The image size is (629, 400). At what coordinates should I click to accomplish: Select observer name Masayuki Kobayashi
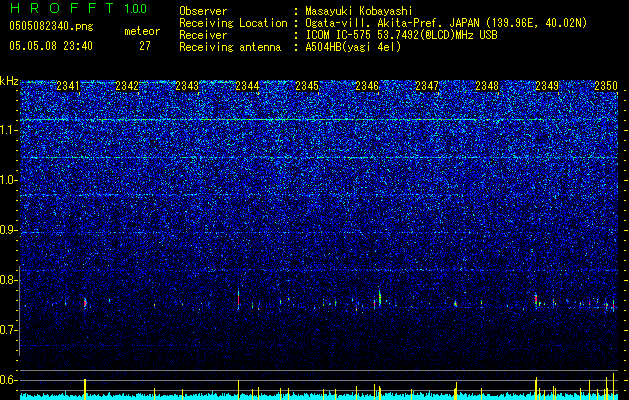tap(359, 11)
